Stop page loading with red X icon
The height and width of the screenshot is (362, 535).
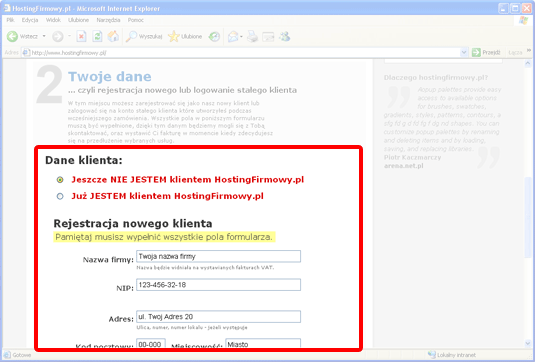click(81, 36)
